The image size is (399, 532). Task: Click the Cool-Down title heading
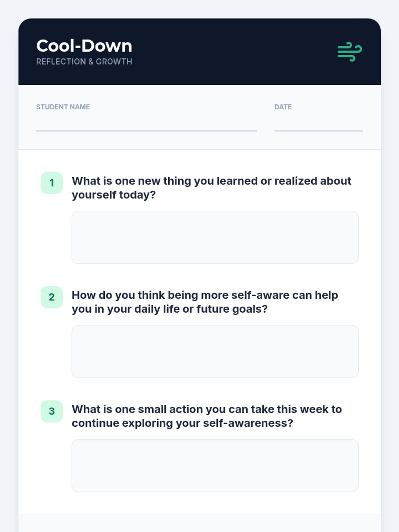click(x=84, y=46)
